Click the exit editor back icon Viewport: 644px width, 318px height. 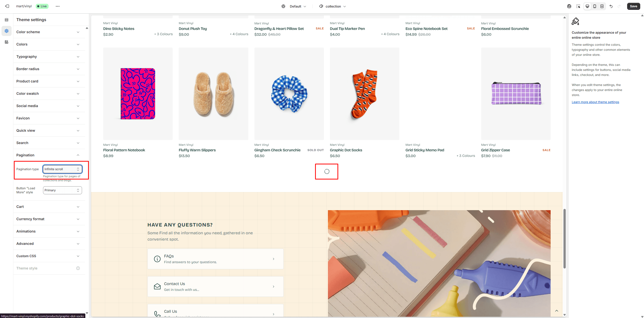point(7,6)
